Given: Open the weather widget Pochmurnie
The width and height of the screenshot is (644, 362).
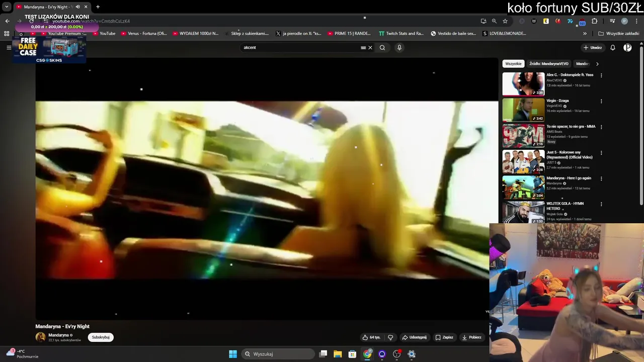Looking at the screenshot, I should 22,354.
